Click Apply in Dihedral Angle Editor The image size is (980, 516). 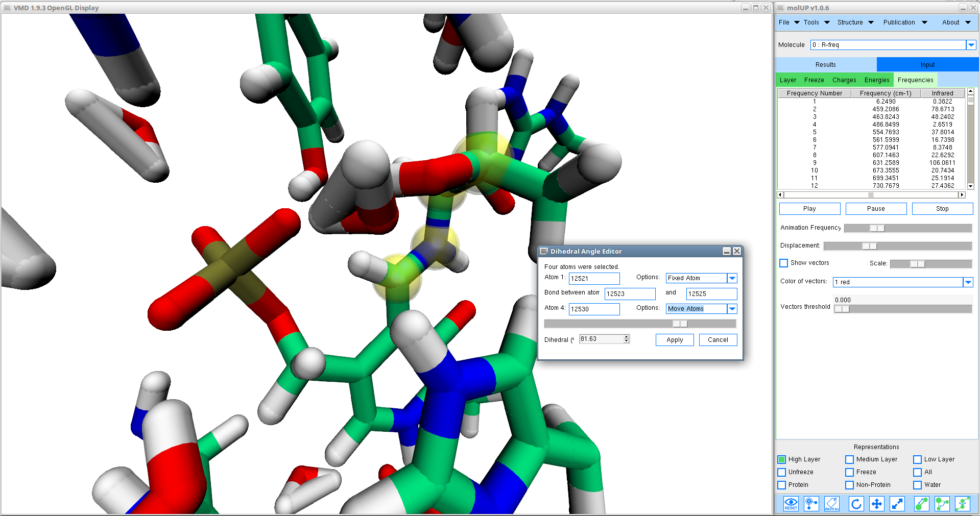tap(674, 340)
